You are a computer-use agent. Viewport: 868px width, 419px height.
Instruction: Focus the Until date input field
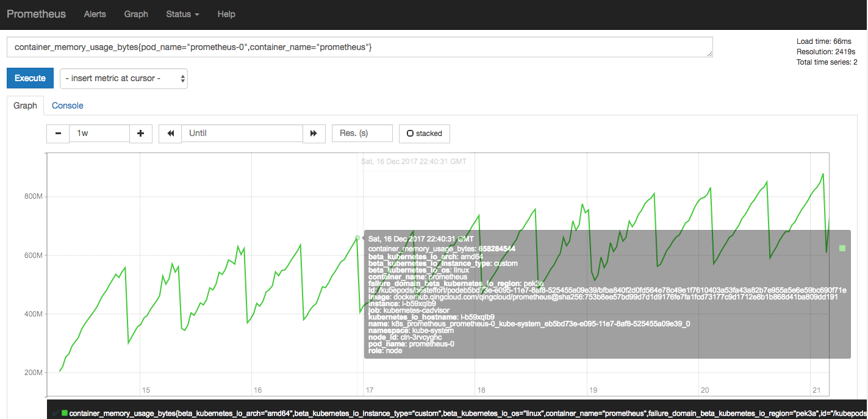(242, 134)
